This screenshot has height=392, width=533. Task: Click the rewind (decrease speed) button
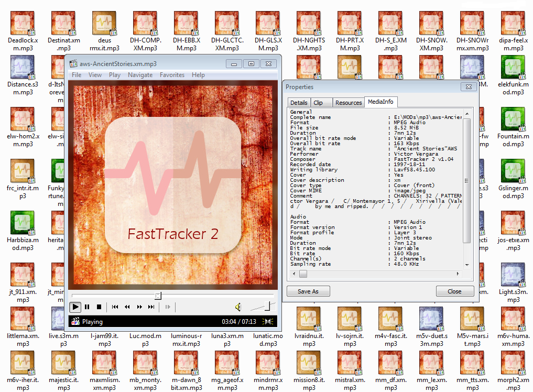click(x=127, y=307)
